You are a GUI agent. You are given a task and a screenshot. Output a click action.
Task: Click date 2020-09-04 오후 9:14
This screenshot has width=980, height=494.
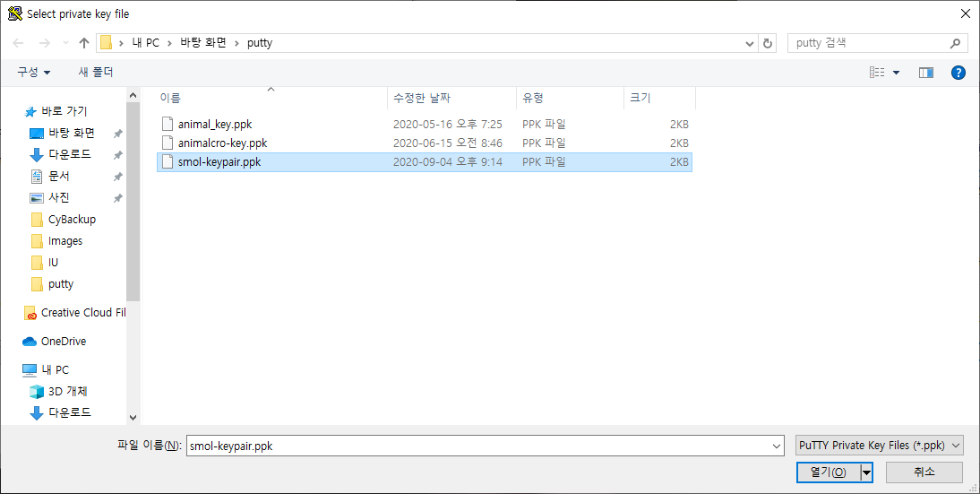click(448, 162)
